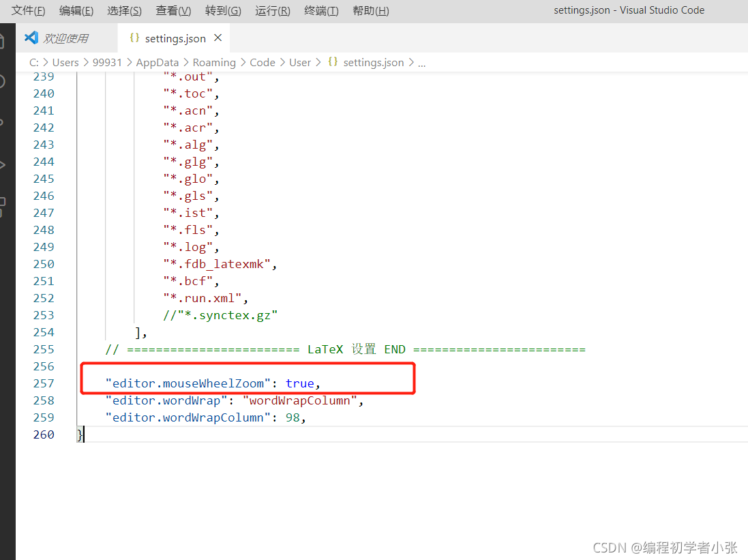Click the Code breadcrumb segment
Screen dimensions: 748x560
(263, 63)
